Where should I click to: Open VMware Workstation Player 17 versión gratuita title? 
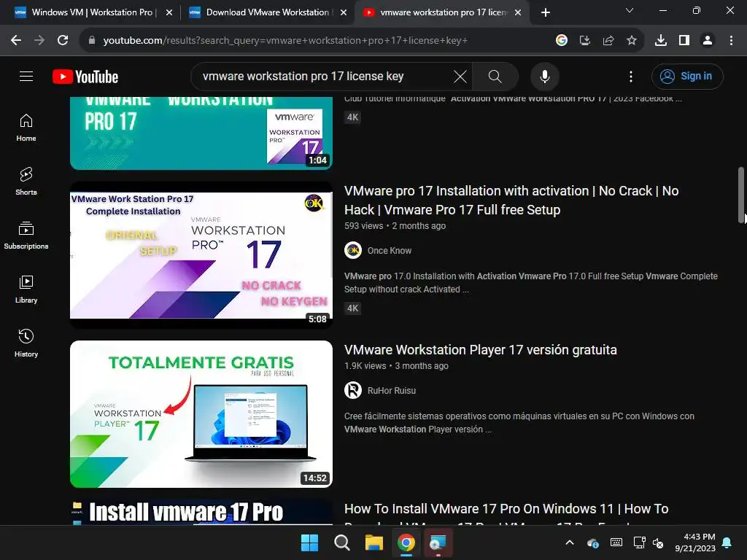480,350
